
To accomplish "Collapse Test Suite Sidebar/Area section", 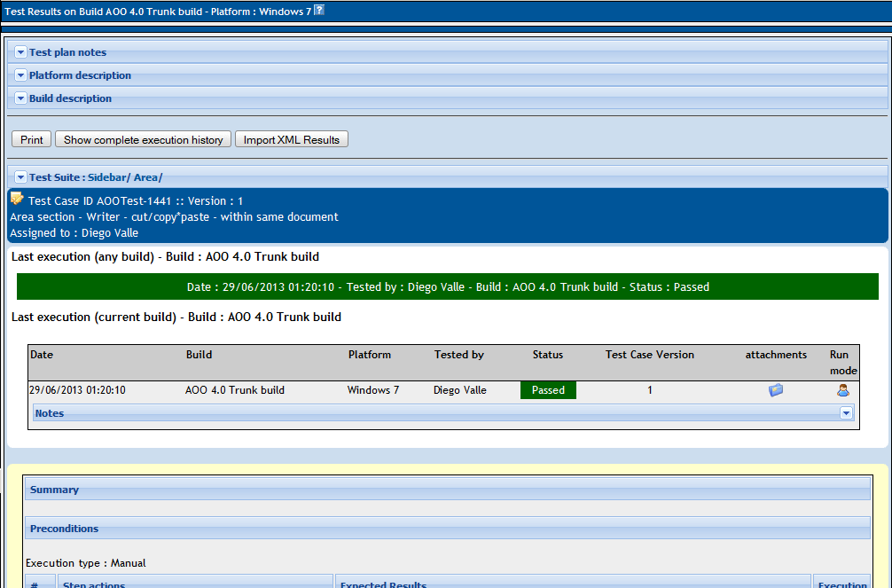I will point(20,177).
